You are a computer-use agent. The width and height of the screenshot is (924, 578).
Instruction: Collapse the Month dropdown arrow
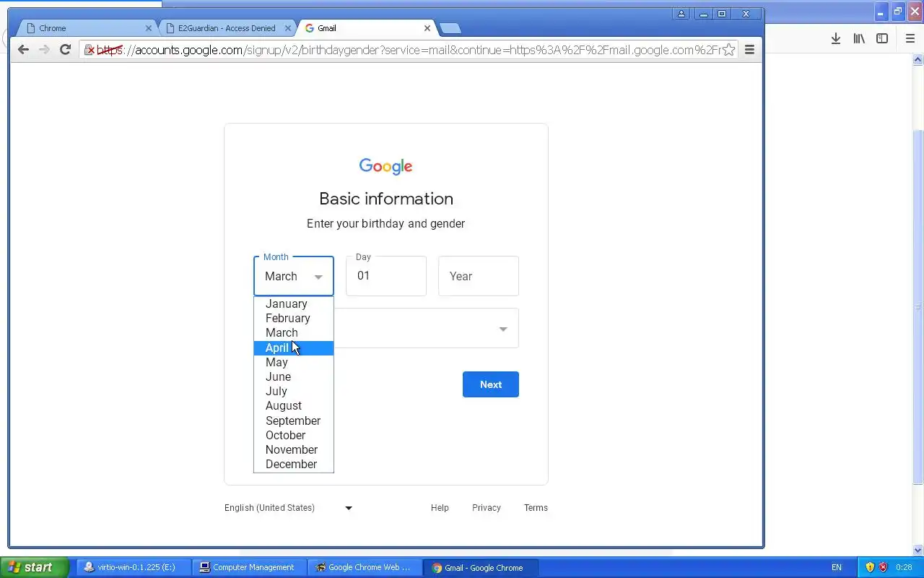[318, 277]
